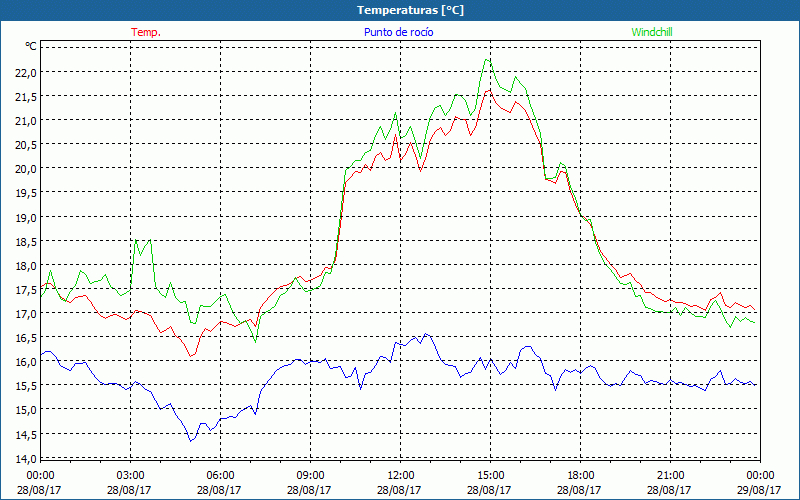Click the "Temperaturas [°C]" chart title
This screenshot has width=800, height=500.
tap(410, 10)
